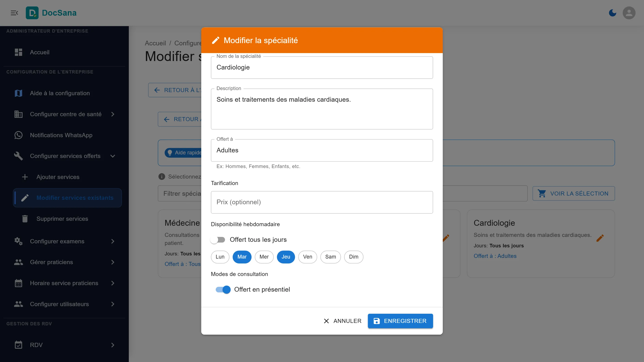Deselect the Jeu day chip
Screen dimensions: 644x362
pyautogui.click(x=286, y=257)
